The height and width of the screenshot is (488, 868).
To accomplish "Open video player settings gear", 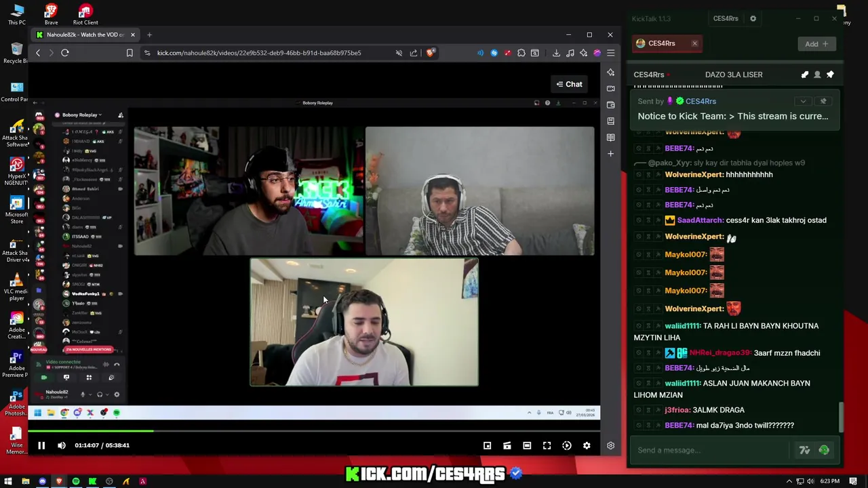I will (x=587, y=445).
